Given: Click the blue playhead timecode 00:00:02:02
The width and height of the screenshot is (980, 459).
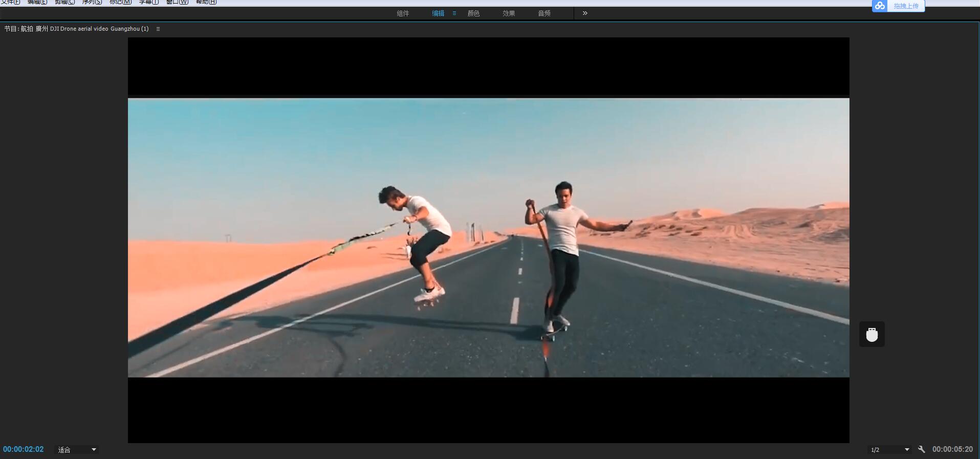Looking at the screenshot, I should tap(24, 449).
